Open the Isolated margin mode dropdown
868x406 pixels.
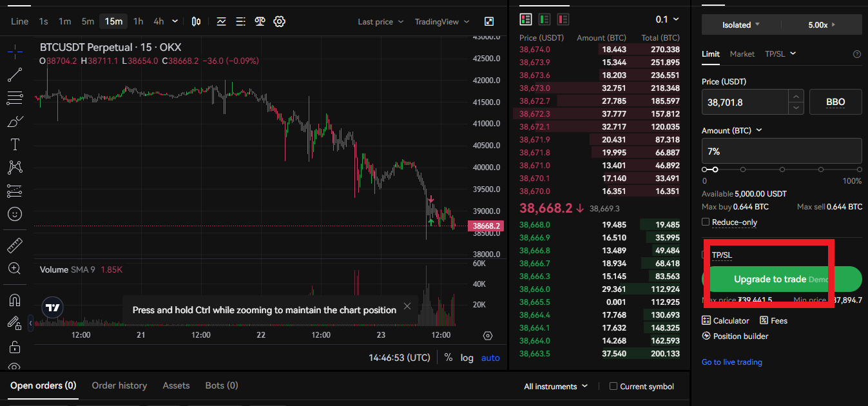coord(741,24)
